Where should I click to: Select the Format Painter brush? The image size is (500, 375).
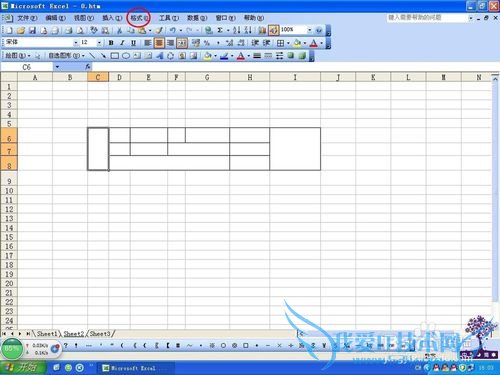pos(159,30)
